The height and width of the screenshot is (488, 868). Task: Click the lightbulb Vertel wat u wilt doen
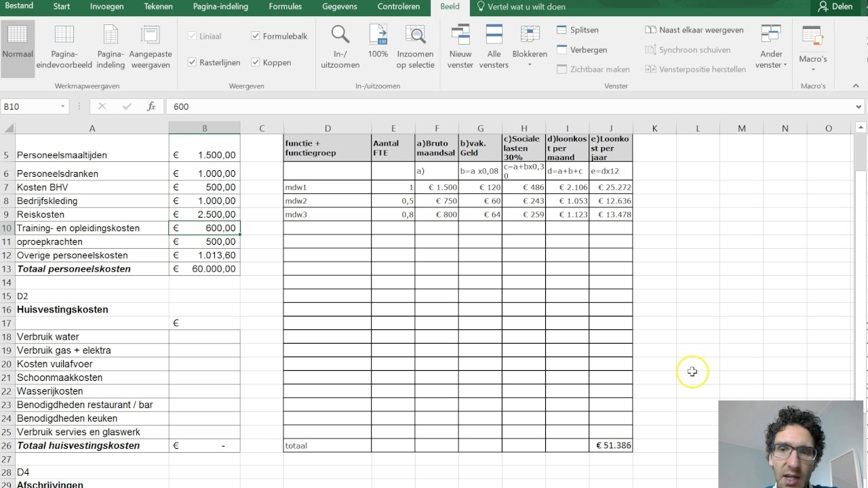(520, 7)
